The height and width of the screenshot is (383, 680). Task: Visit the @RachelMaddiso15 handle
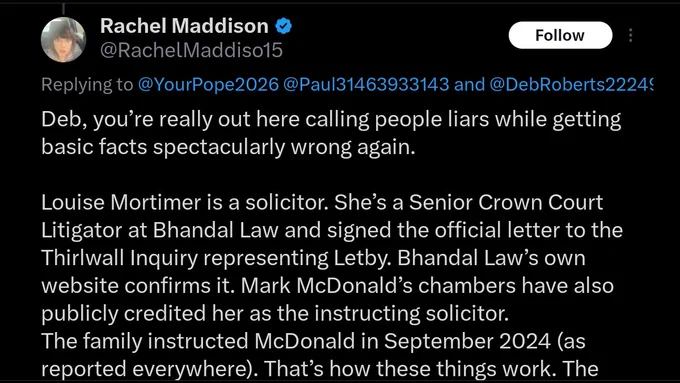[191, 50]
